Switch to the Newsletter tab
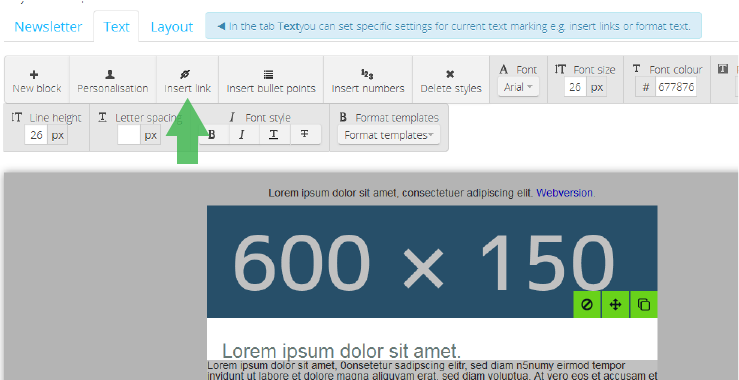Image resolution: width=739 pixels, height=380 pixels. coord(48,26)
